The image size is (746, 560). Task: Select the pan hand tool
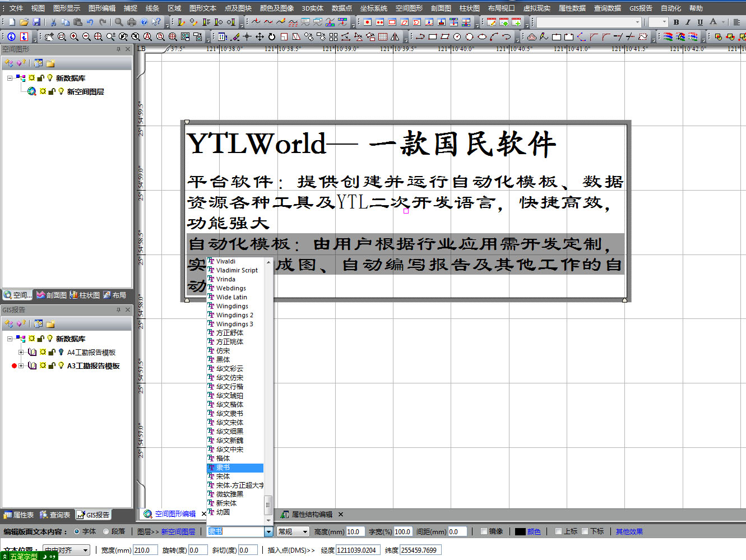(x=49, y=36)
